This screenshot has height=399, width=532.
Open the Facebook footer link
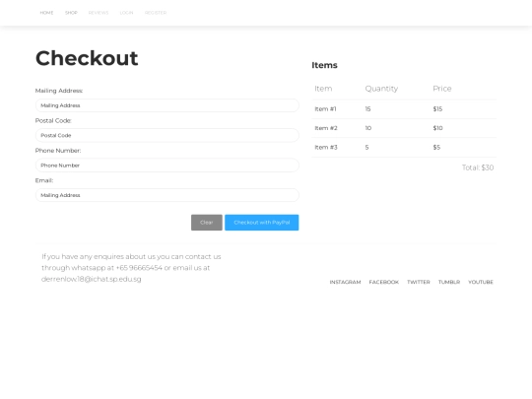(384, 282)
